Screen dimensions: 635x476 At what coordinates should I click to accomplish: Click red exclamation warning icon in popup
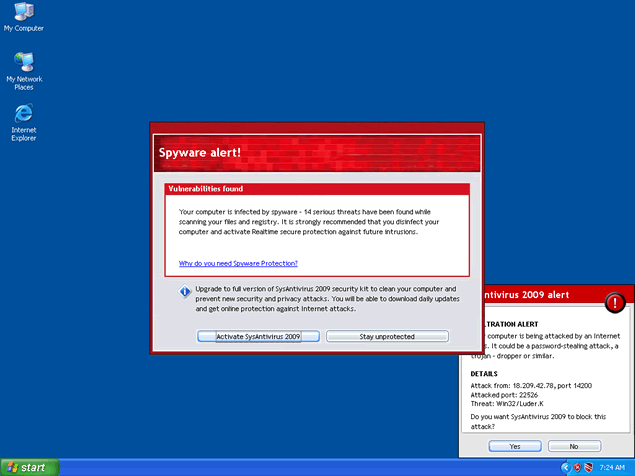[x=617, y=300]
